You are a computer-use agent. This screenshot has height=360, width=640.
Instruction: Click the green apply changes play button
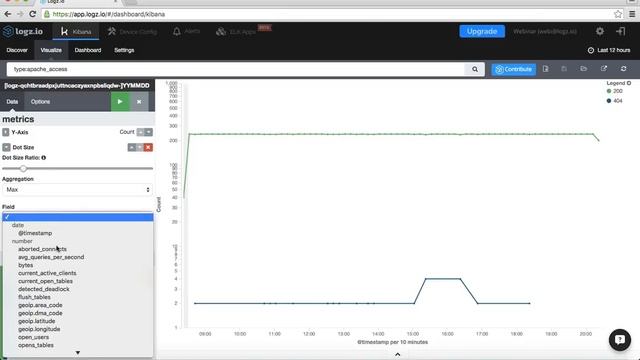point(120,102)
